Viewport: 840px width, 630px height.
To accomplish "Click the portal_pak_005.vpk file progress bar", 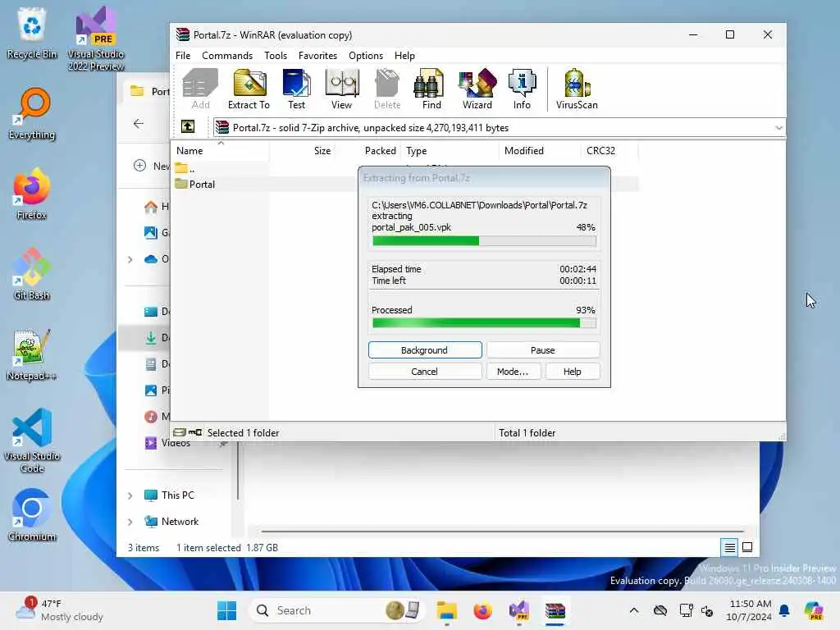I will pos(484,241).
